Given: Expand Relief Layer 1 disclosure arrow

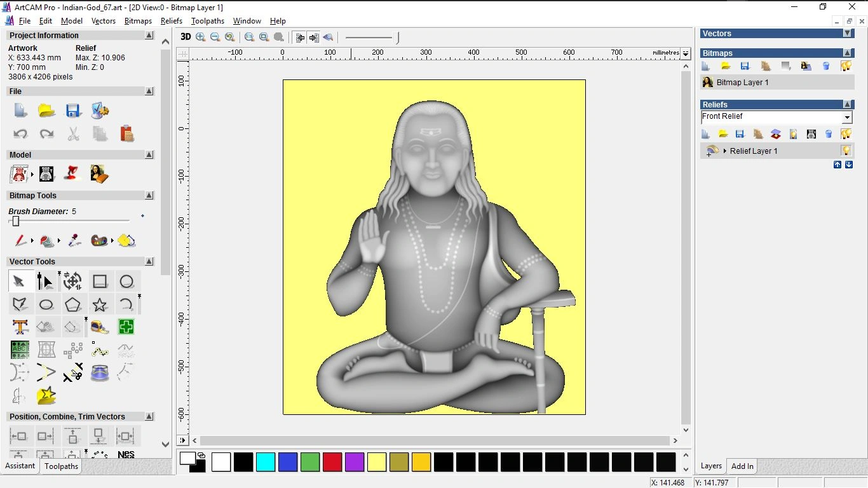Looking at the screenshot, I should tap(724, 151).
